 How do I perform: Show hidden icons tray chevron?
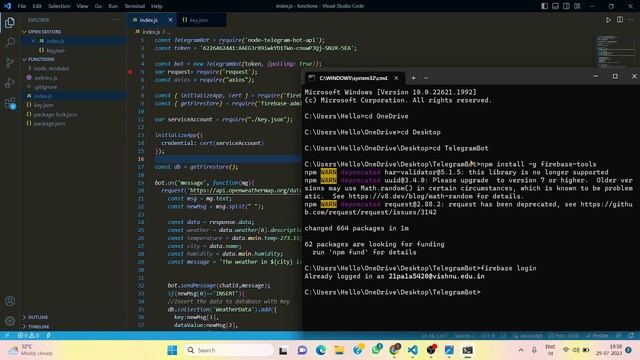(x=521, y=350)
